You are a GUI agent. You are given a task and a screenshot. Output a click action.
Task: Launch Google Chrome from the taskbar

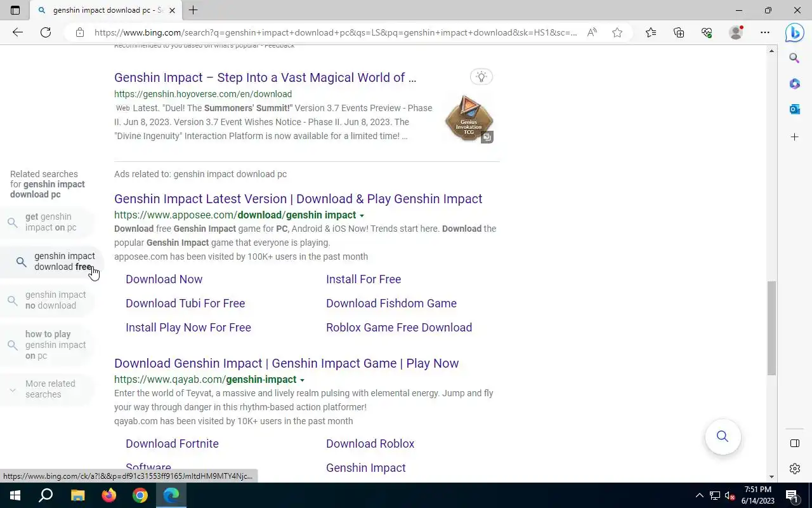(140, 495)
